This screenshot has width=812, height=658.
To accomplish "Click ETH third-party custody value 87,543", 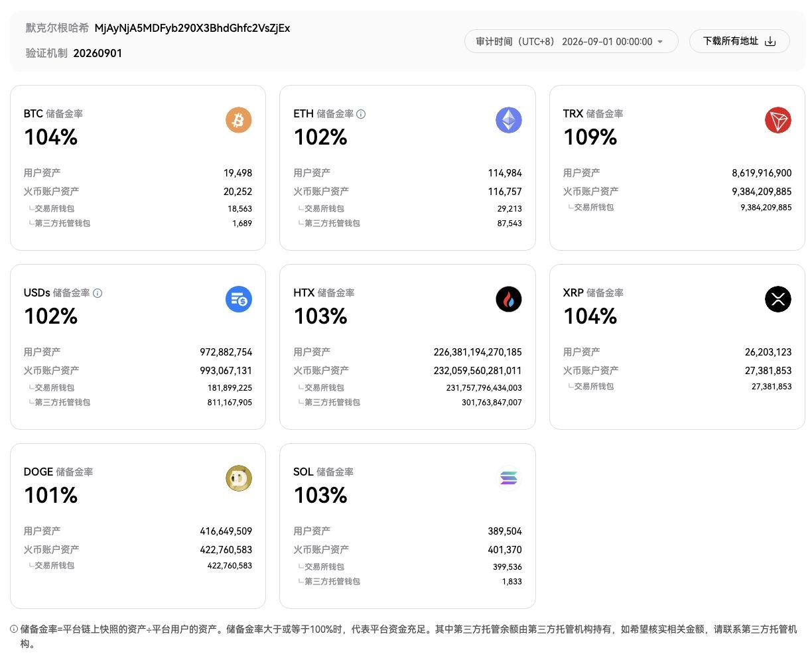I will [509, 224].
